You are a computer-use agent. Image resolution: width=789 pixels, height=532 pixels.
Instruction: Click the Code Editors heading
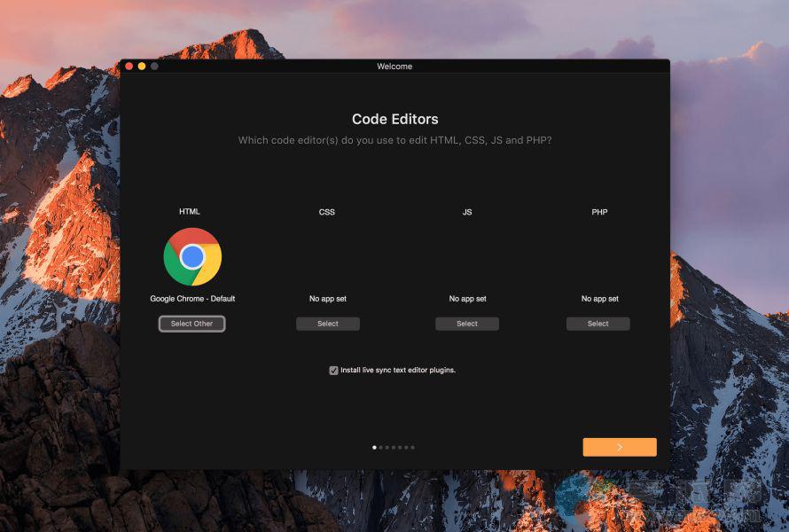[x=394, y=119]
